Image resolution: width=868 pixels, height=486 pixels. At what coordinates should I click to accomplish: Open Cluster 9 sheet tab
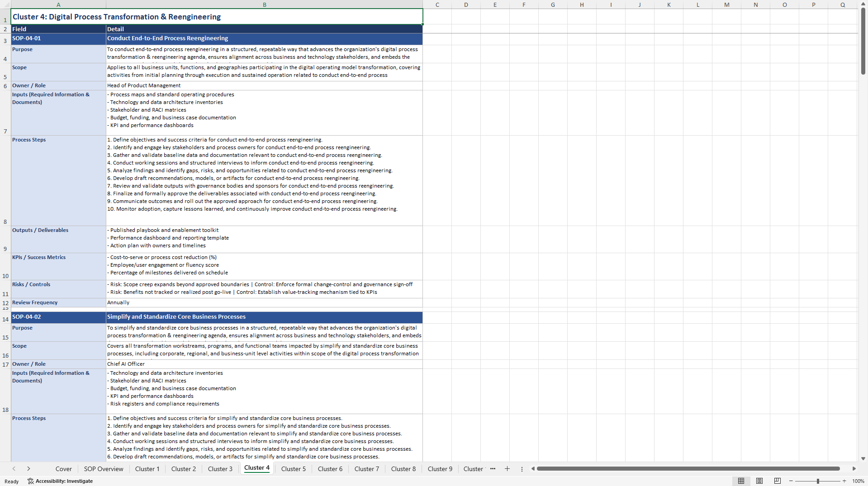[x=440, y=469]
